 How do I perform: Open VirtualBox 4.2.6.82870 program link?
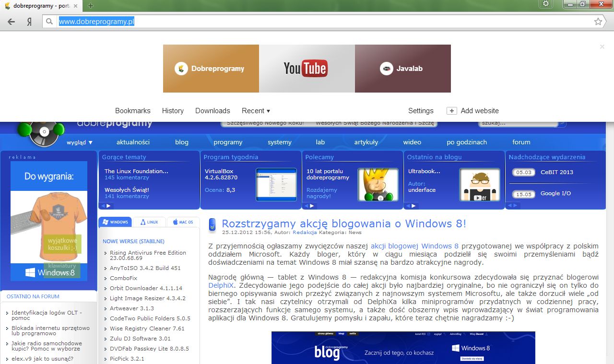221,174
